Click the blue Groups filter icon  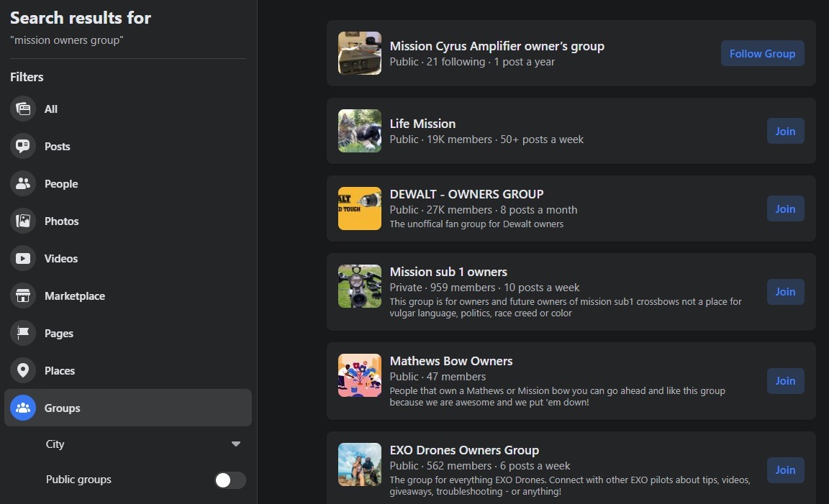click(23, 408)
